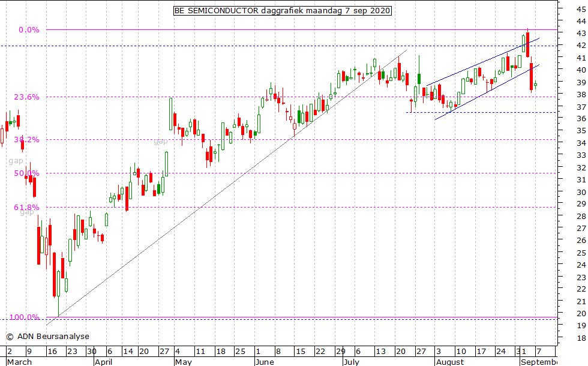Click the 'April' month label

(x=103, y=362)
